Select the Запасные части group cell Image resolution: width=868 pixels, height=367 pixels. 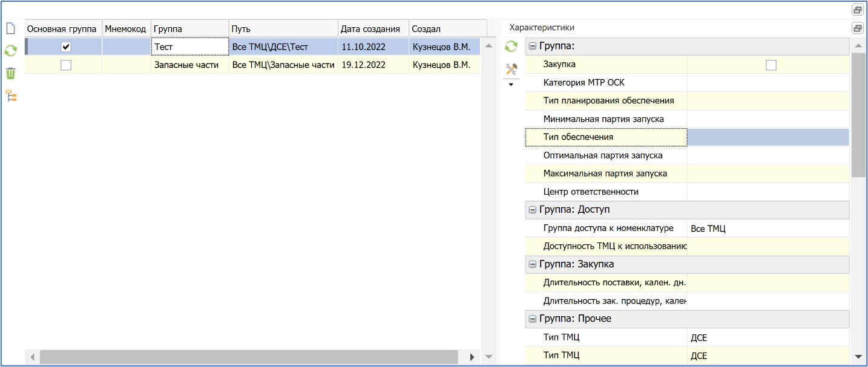coord(188,65)
